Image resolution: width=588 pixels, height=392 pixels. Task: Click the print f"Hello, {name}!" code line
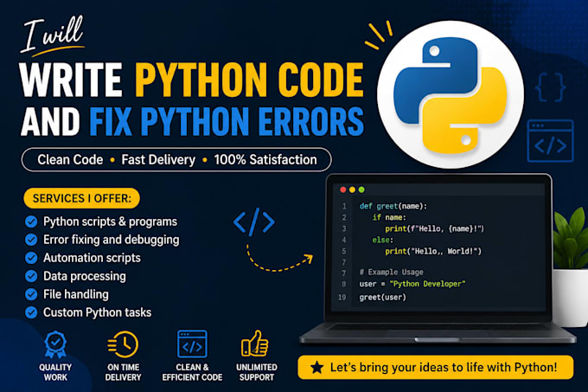(435, 228)
